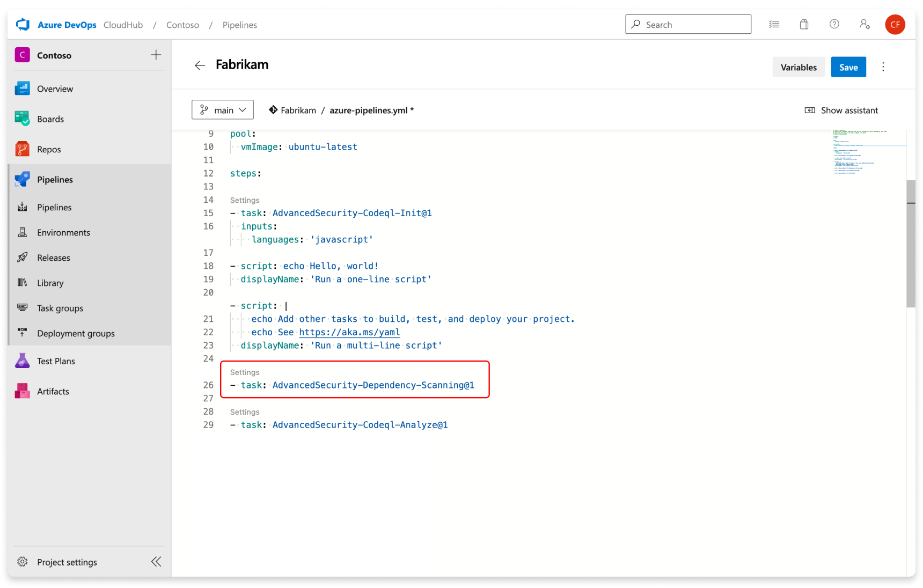Click the plus button next to Contoso
Screen dimensions: 923x588
click(156, 55)
